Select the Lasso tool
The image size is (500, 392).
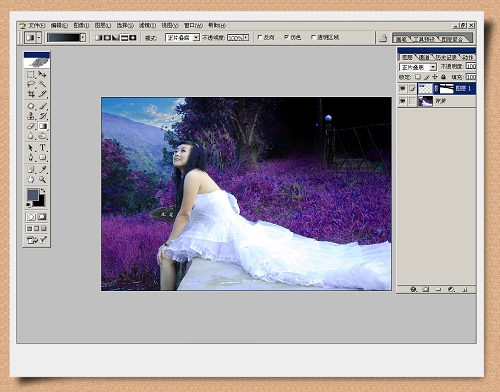click(x=31, y=84)
